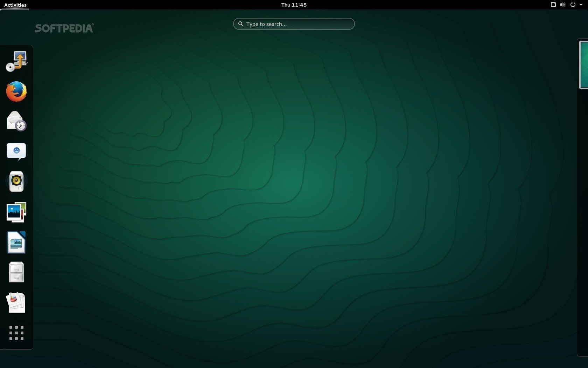Launch Shotwell photo manager
Screen dimensions: 588x368
pyautogui.click(x=16, y=212)
